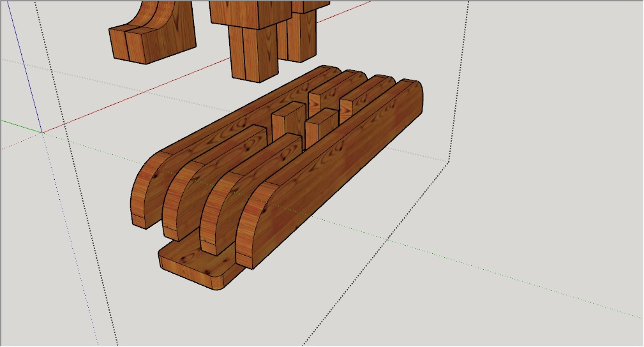Select the left upright block between the beams

(288, 123)
